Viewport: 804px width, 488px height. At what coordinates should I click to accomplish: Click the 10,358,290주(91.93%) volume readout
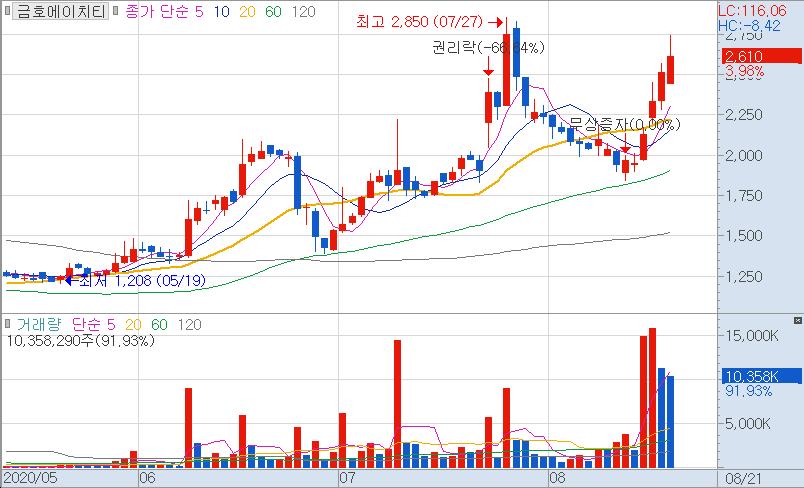pos(81,341)
